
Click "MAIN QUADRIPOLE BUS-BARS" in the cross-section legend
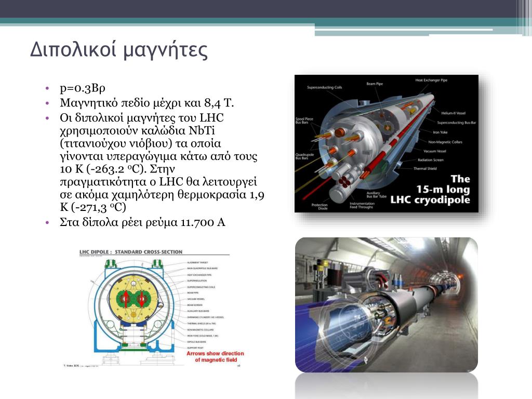[203, 269]
